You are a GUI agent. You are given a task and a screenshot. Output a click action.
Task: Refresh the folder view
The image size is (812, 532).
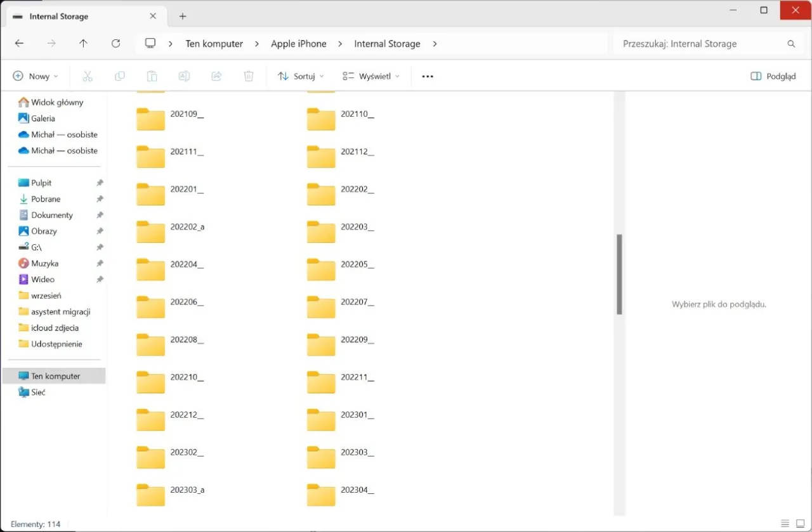[x=116, y=43]
